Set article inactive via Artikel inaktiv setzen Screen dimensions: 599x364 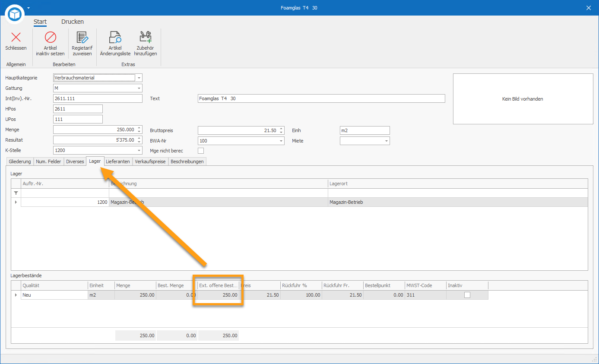[51, 44]
